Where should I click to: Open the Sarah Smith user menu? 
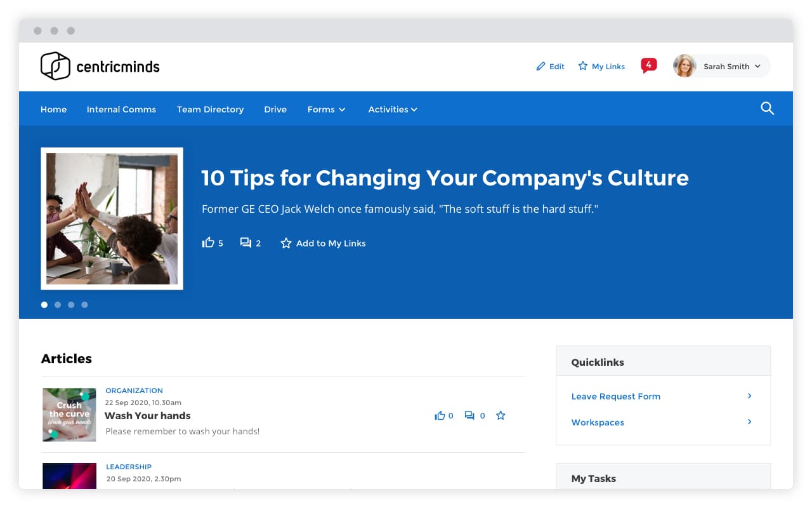pyautogui.click(x=721, y=66)
